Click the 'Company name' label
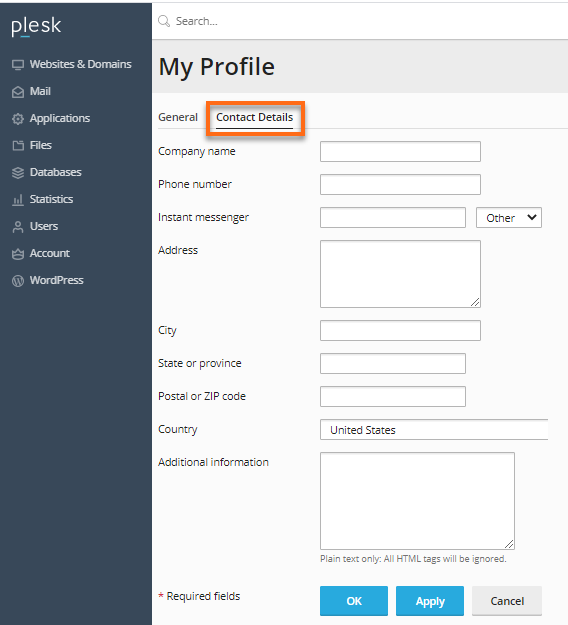Viewport: 568px width, 625px height. tap(197, 151)
